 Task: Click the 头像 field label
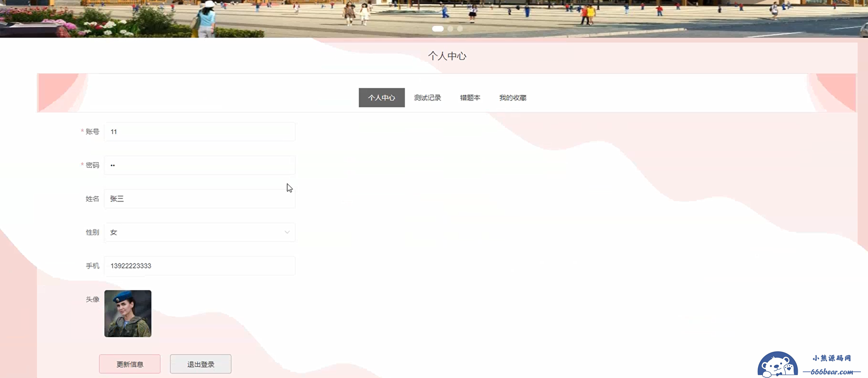pyautogui.click(x=92, y=299)
